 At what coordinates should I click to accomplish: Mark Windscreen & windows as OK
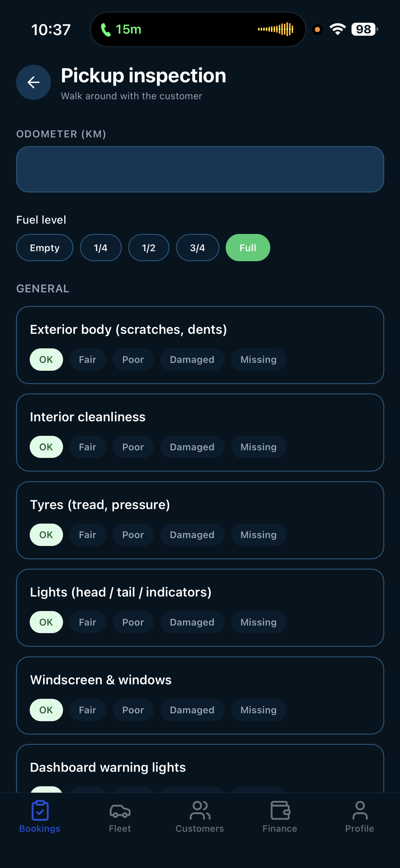coord(46,710)
